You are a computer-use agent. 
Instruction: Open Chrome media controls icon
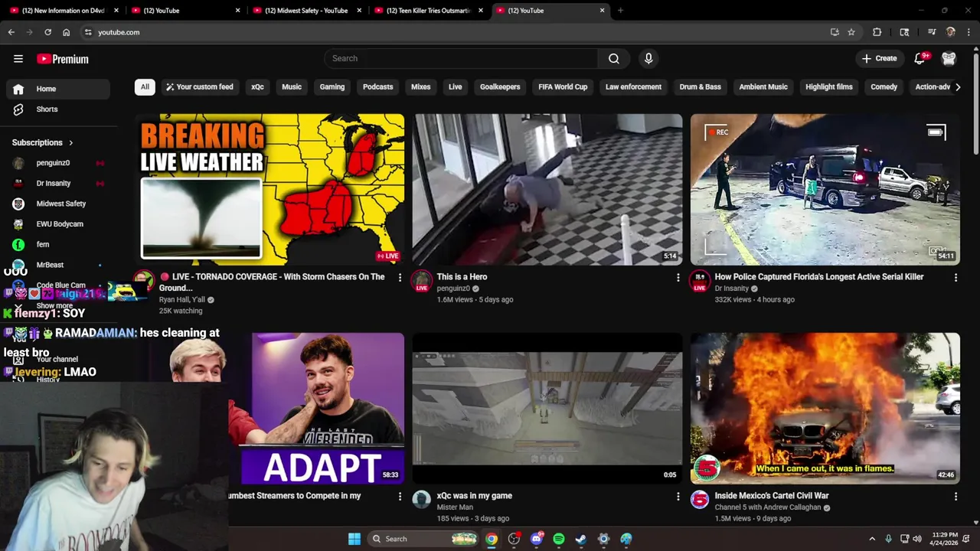tap(932, 32)
